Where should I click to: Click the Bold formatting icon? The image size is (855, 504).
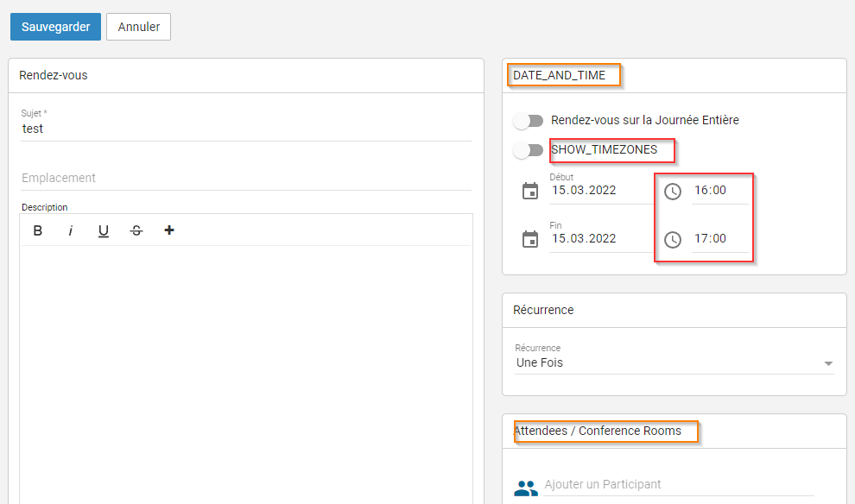click(x=38, y=230)
